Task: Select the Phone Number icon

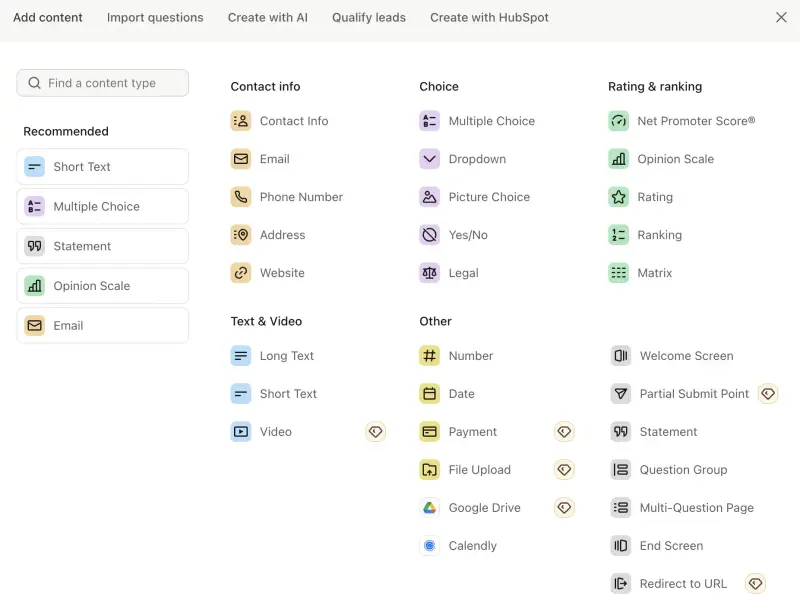Action: pyautogui.click(x=241, y=197)
